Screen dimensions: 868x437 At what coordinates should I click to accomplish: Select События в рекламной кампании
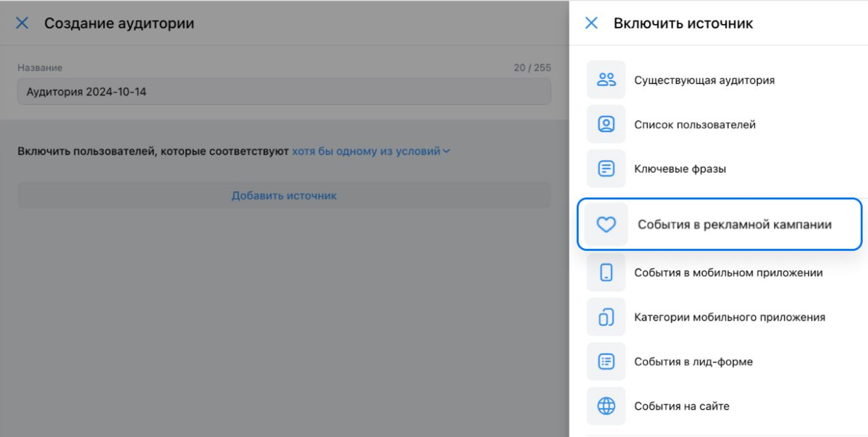(719, 224)
